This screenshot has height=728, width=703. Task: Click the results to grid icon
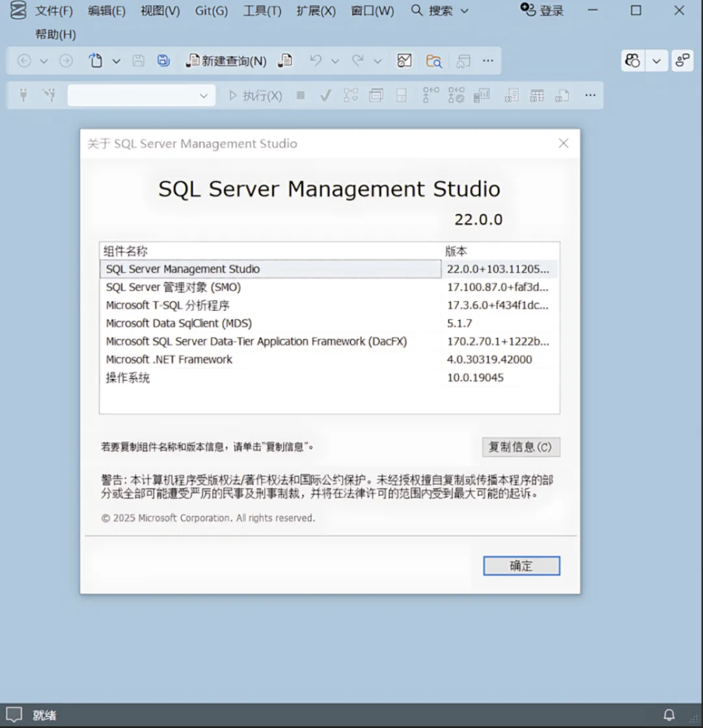pos(536,96)
